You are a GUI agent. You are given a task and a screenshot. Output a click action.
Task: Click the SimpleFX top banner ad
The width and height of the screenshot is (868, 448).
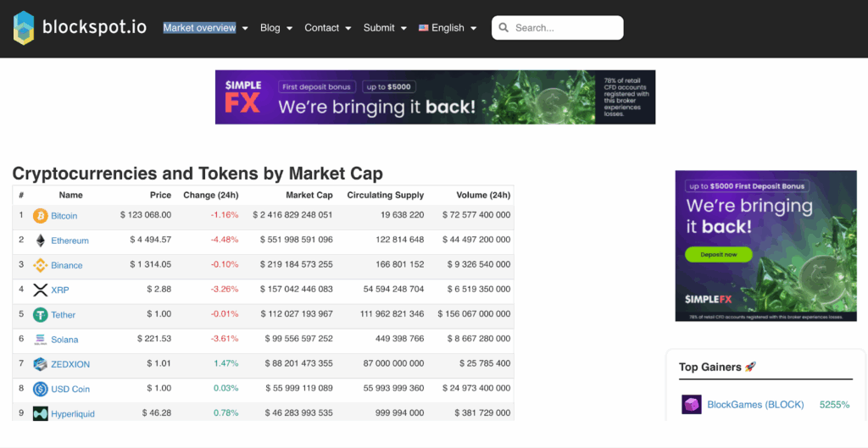coord(435,97)
